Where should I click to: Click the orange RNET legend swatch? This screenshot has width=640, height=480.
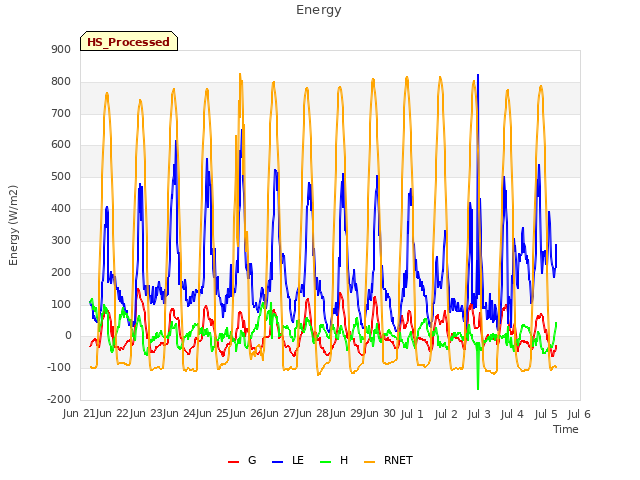click(x=369, y=462)
